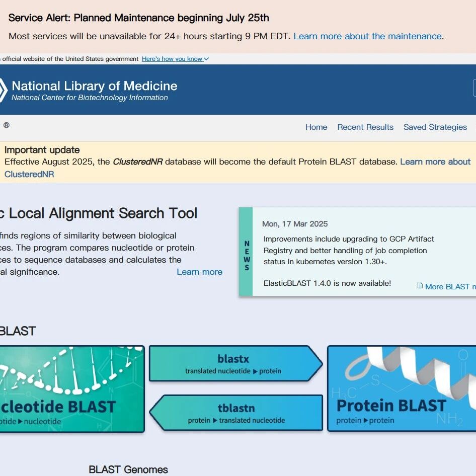The height and width of the screenshot is (476, 476).
Task: Click the National Library of Medicine title
Action: point(95,86)
